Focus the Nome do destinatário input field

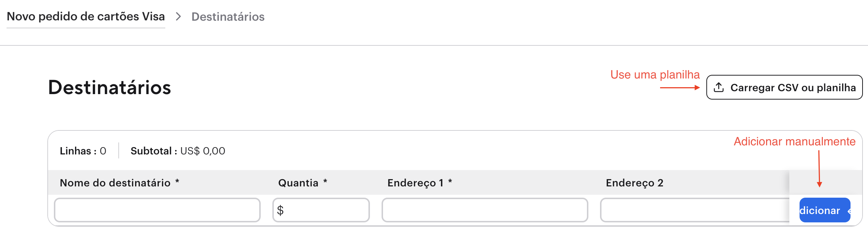coord(157,210)
